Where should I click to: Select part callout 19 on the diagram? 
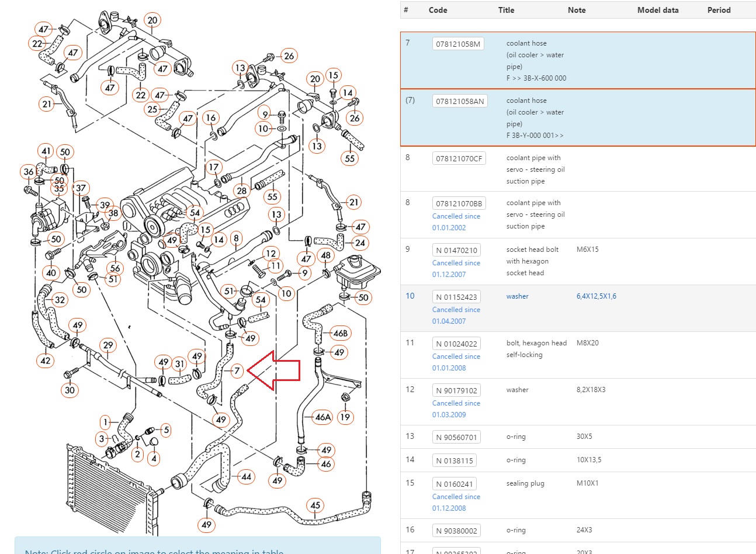pos(345,417)
